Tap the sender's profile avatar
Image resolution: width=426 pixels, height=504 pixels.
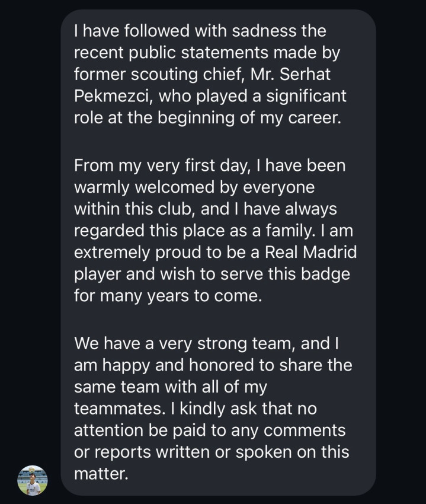point(32,479)
